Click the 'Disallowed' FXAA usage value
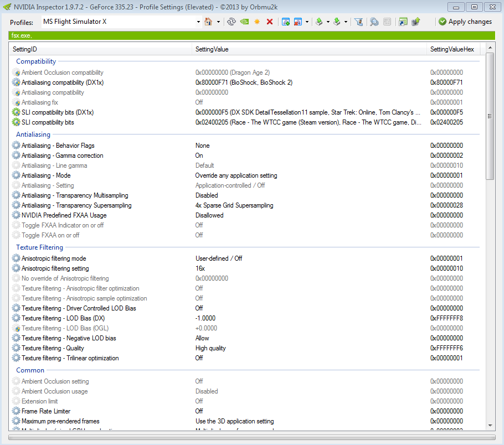Viewport: 504px width, 445px height. tap(209, 215)
